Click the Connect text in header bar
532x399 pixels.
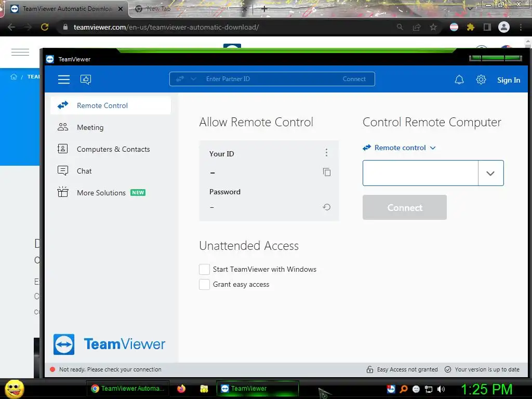[x=354, y=79]
